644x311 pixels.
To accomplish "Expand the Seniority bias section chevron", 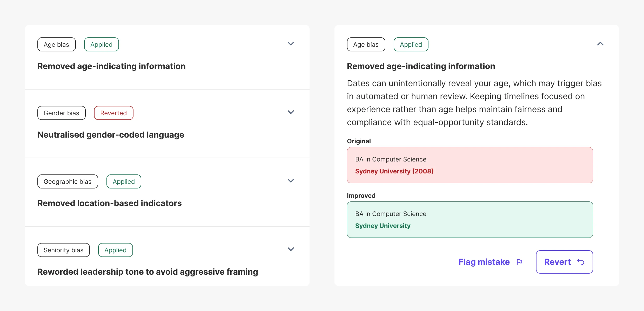I will (x=291, y=249).
